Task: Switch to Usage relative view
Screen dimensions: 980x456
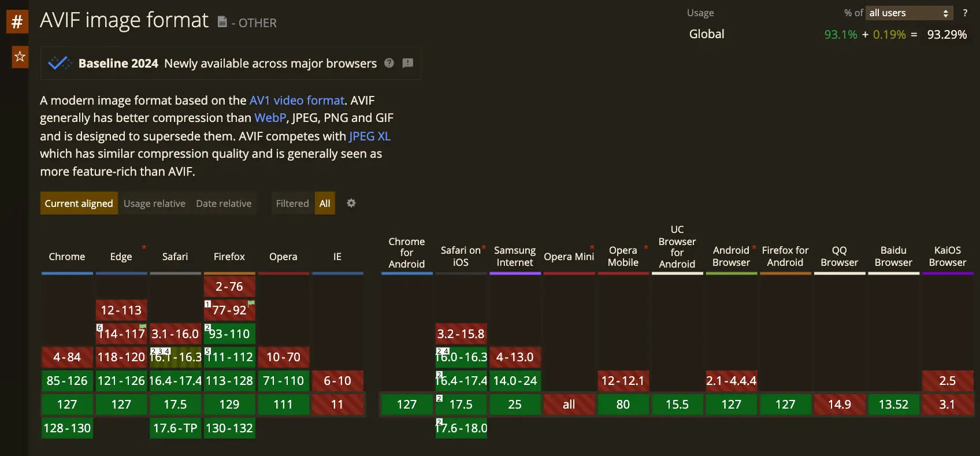Action: (154, 203)
